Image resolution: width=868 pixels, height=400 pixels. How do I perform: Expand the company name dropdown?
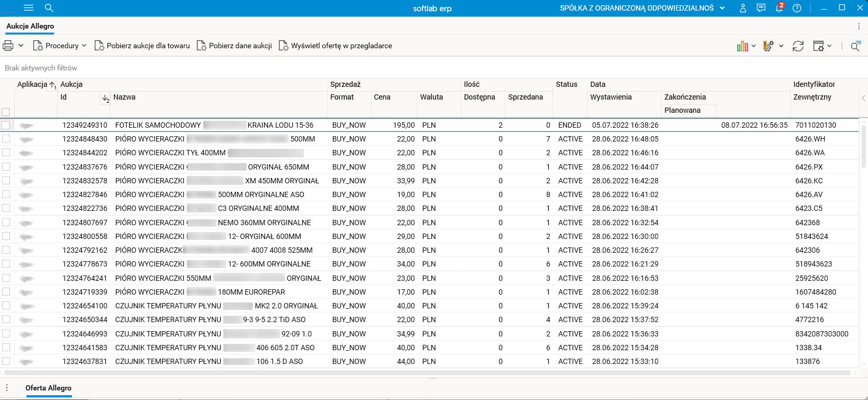722,8
